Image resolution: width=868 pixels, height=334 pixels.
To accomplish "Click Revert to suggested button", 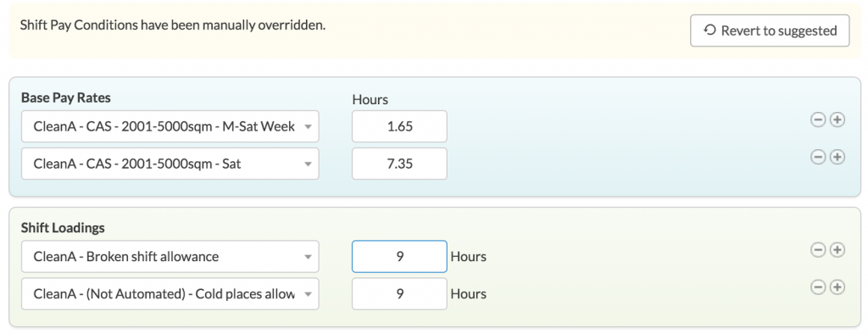I will coord(770,31).
